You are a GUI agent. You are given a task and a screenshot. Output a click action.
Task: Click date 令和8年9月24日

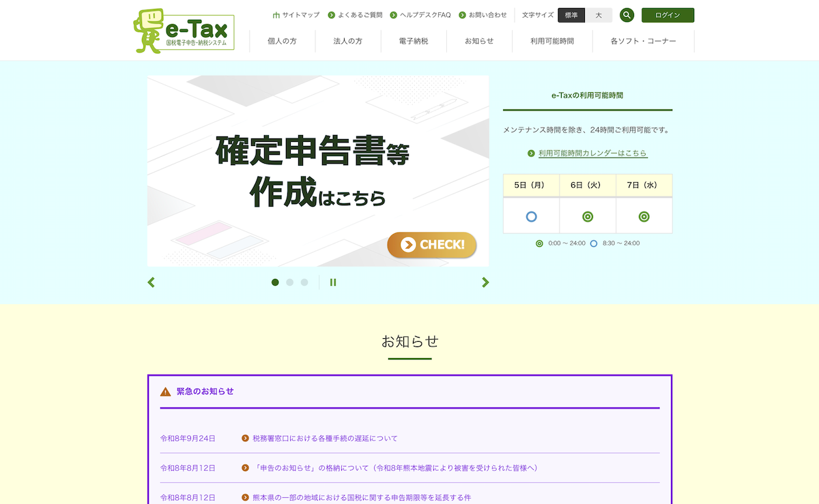(188, 439)
